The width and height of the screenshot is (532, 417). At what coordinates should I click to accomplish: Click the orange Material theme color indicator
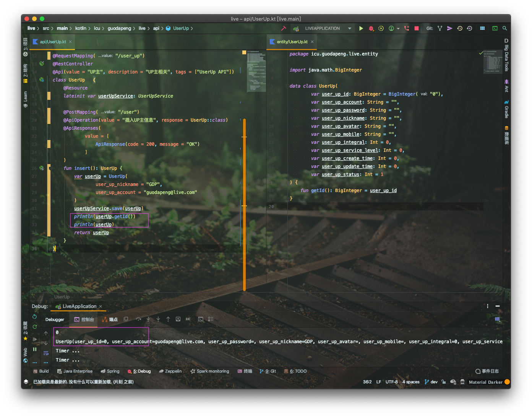(507, 382)
